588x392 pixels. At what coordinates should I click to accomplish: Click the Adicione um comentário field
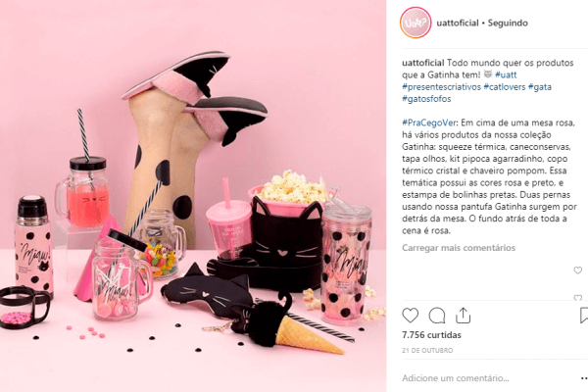(487, 378)
